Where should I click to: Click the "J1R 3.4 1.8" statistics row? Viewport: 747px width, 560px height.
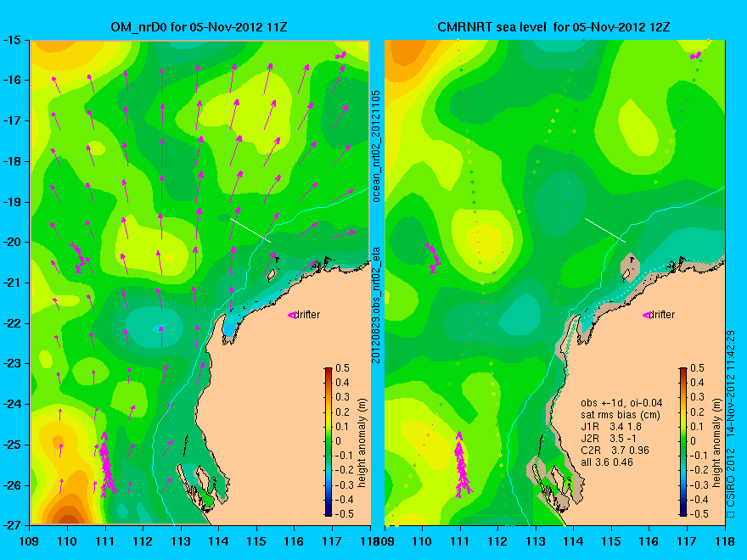click(x=611, y=427)
